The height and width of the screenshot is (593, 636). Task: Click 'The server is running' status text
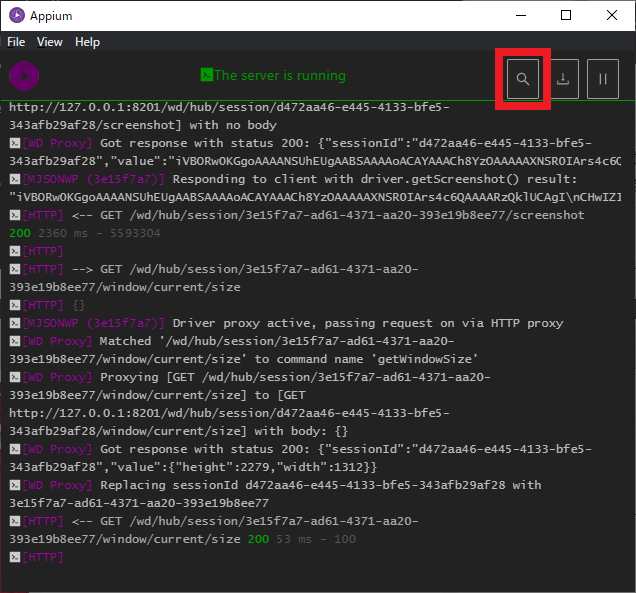coord(280,75)
